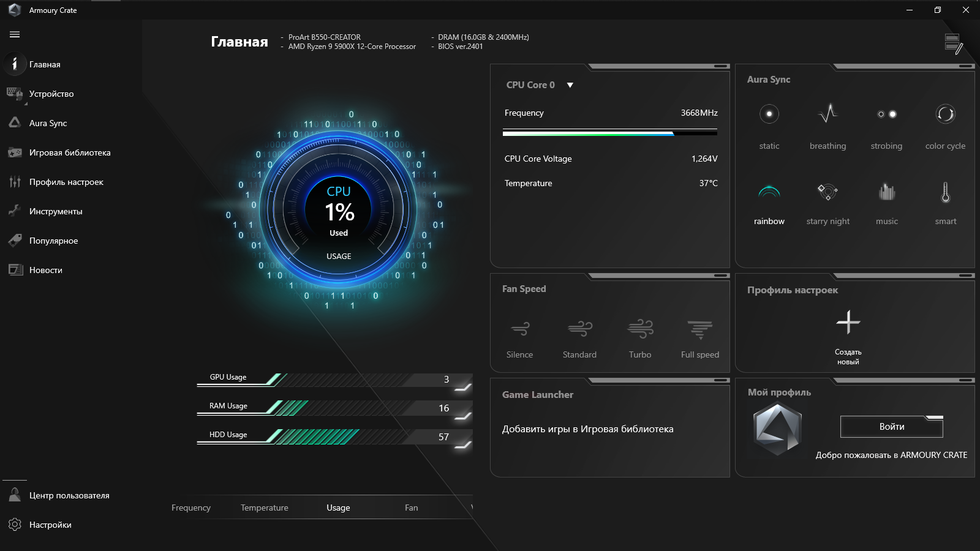
Task: Enable the static lighting mode
Action: pos(769,126)
